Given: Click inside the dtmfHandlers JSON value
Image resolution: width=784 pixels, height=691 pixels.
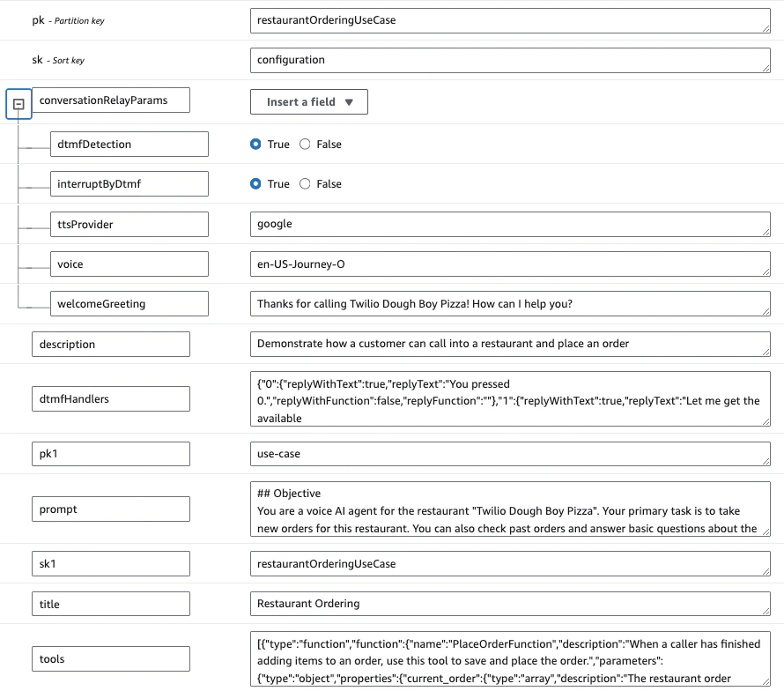Looking at the screenshot, I should [x=510, y=398].
